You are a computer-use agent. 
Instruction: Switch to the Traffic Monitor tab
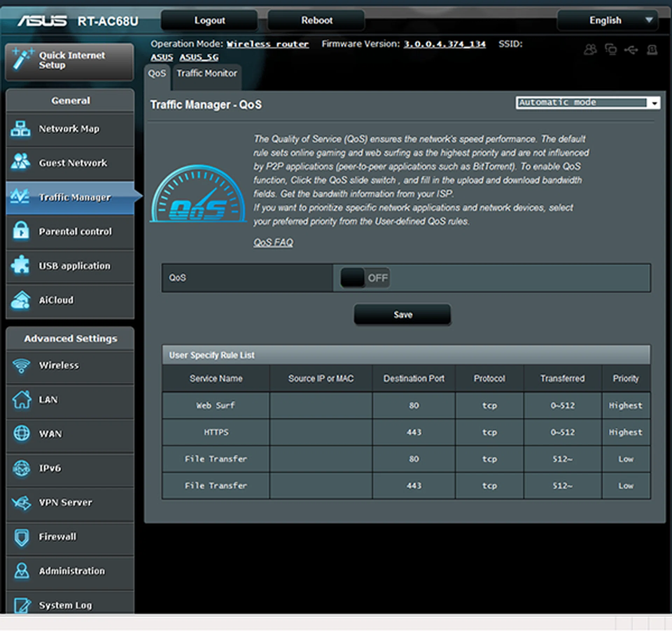pos(206,74)
